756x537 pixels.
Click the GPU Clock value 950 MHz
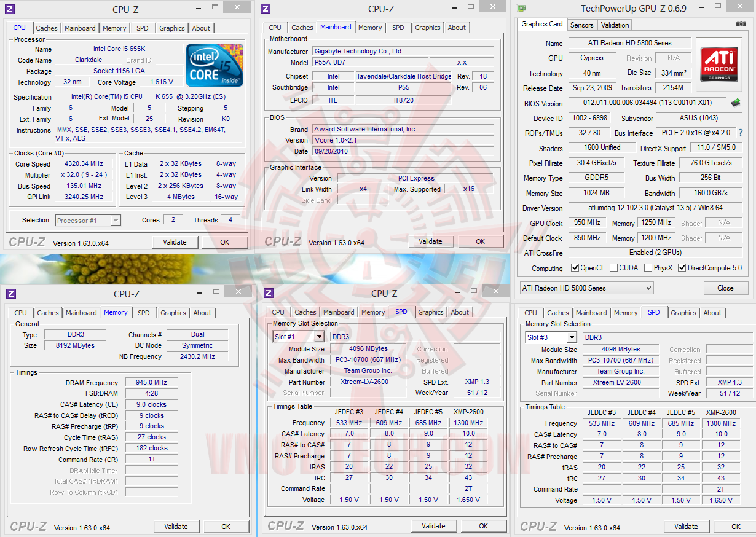coord(587,223)
